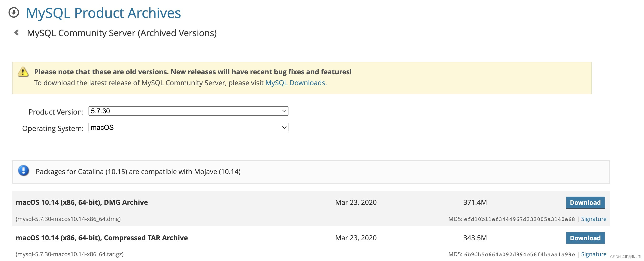
Task: Click filename mysql-5.7.30-macos10.14-x86_64.tar.gz
Action: point(70,254)
